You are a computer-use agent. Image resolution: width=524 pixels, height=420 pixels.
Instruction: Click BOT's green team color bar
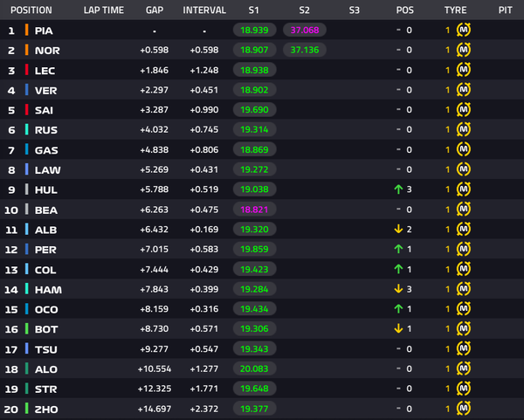tap(27, 329)
